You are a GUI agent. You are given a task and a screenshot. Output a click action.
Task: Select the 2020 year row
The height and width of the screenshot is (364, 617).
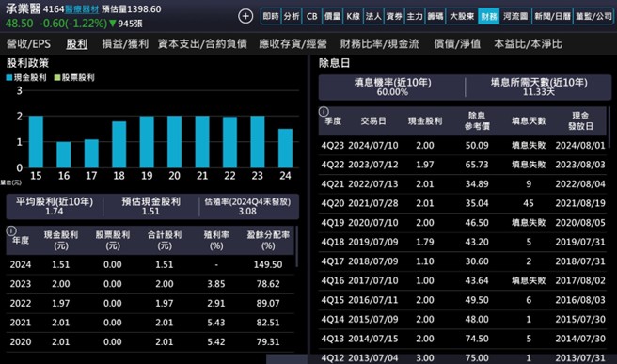point(150,342)
